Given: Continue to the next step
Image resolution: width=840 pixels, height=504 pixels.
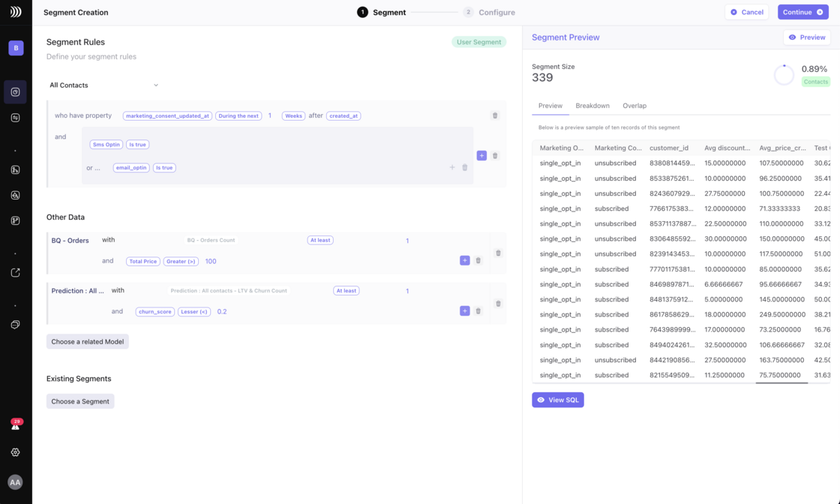Looking at the screenshot, I should click(x=803, y=12).
